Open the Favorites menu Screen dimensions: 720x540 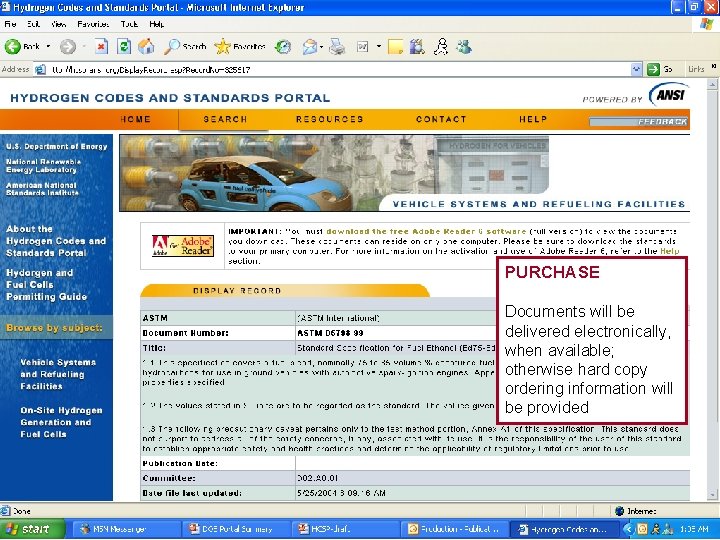93,24
